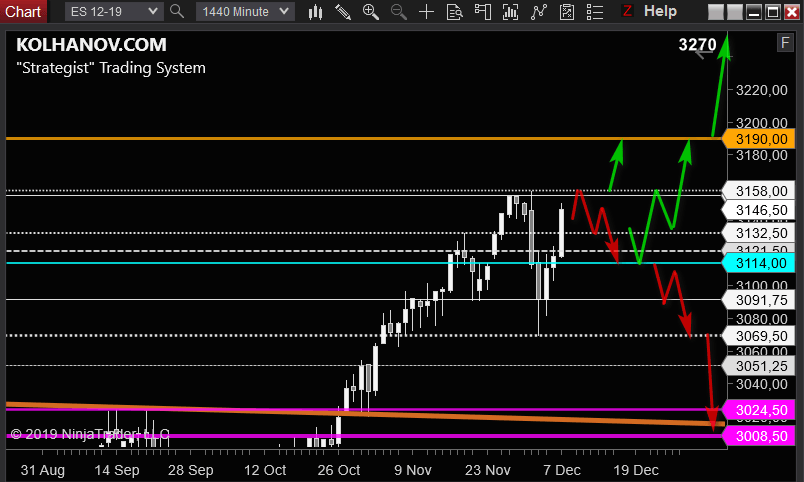Viewport: 804px width, 482px height.
Task: Open the chart properties list icon
Action: click(594, 12)
